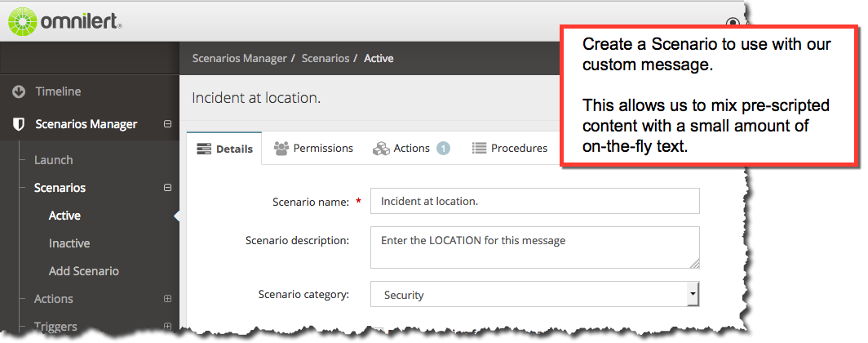Collapse the Scenarios Manager section
Screen dimensions: 868x343
click(x=168, y=124)
